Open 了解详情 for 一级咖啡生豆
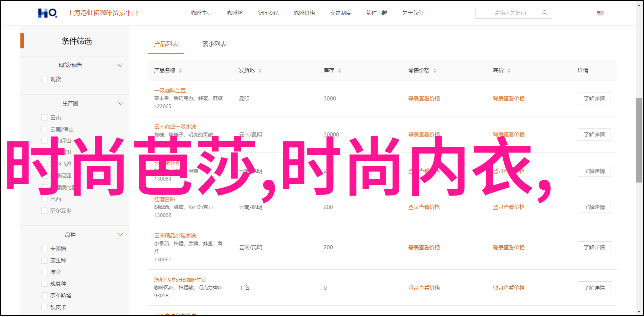The height and width of the screenshot is (317, 644). click(594, 98)
